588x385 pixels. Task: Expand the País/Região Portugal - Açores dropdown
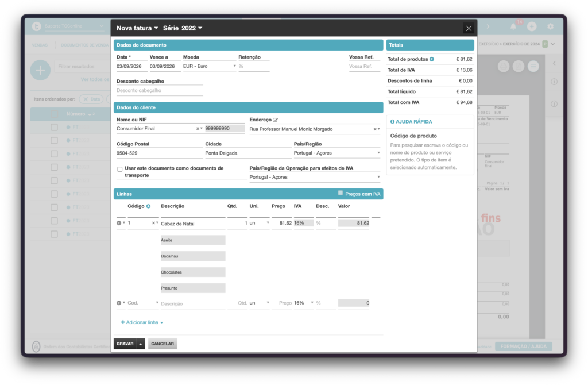pyautogui.click(x=336, y=153)
